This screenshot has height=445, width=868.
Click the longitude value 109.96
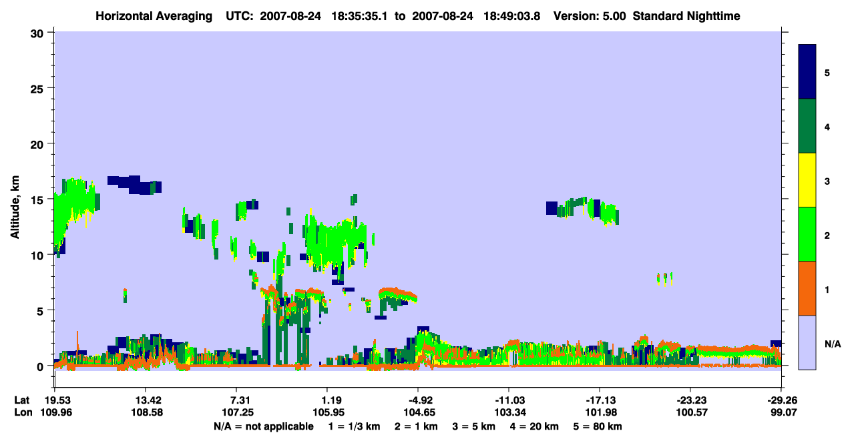tap(55, 413)
